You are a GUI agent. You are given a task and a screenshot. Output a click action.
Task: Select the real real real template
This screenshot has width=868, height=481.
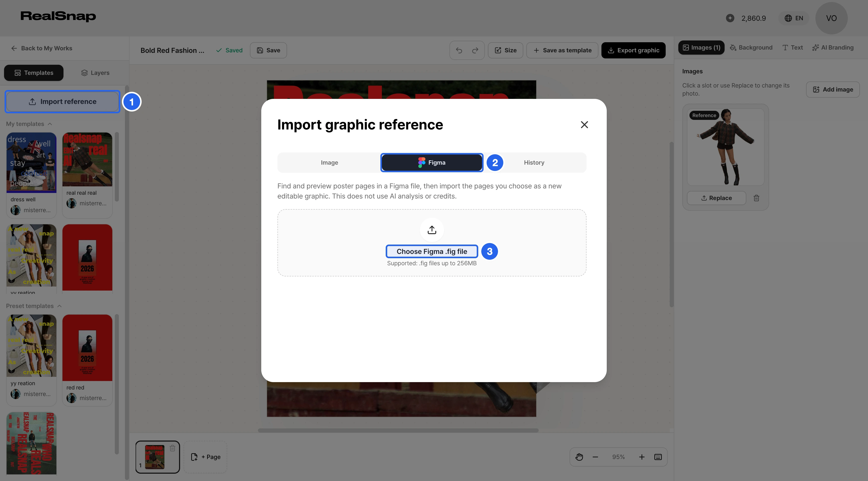87,159
